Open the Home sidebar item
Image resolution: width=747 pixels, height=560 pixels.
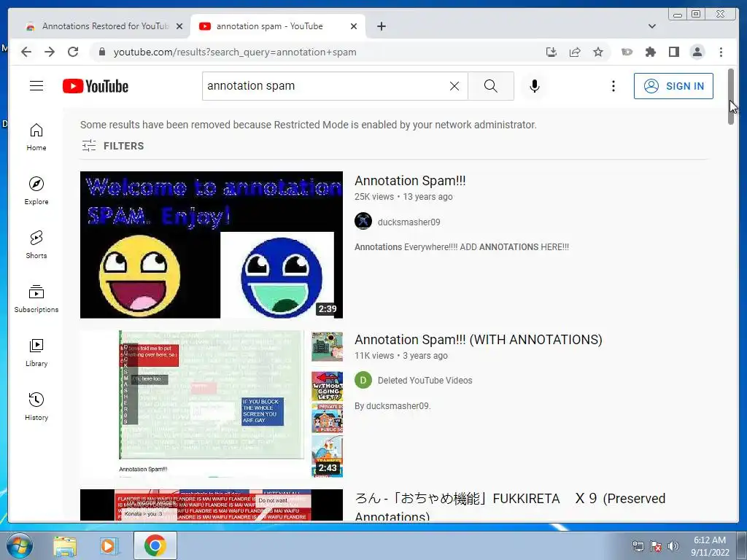click(36, 137)
